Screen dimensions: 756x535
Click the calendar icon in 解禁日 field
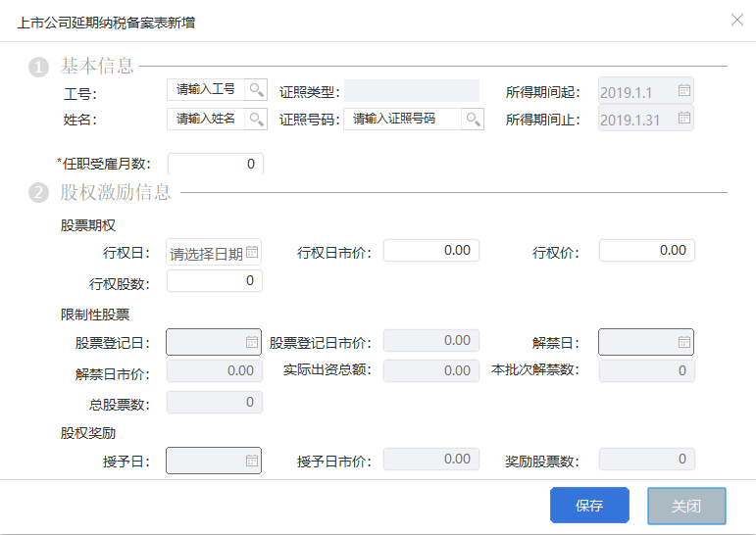[x=684, y=342]
